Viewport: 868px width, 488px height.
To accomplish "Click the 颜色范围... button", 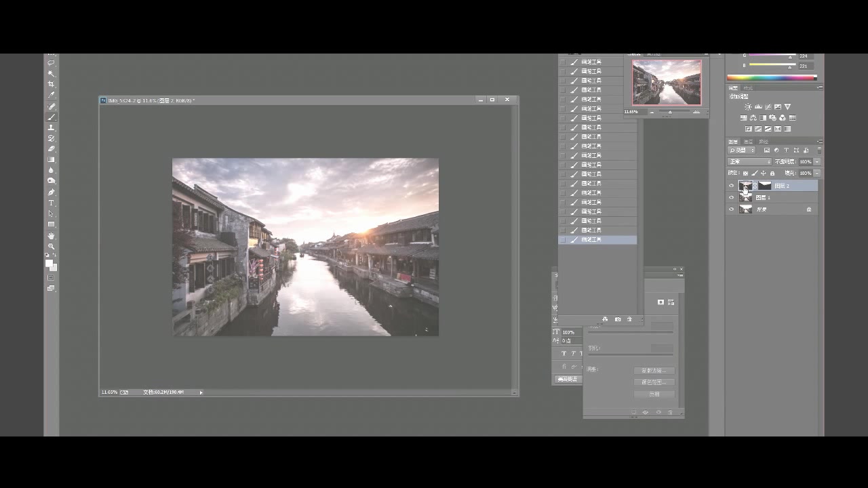I will [x=654, y=382].
